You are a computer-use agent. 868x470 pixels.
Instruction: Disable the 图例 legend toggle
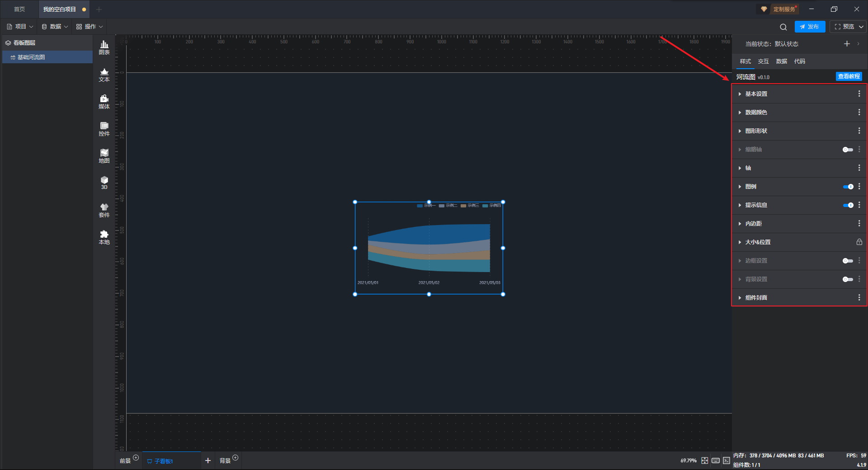coord(848,187)
